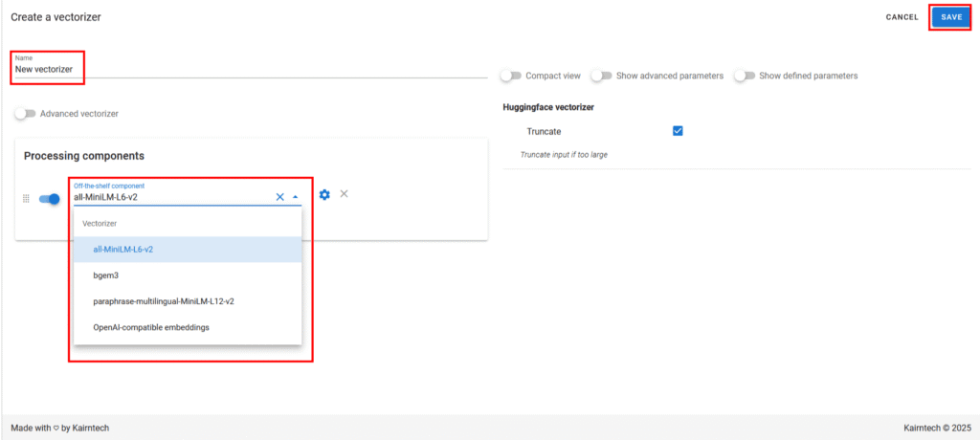Viewport: 980px width, 440px height.
Task: Click the gear settings icon beside component
Action: tap(324, 195)
